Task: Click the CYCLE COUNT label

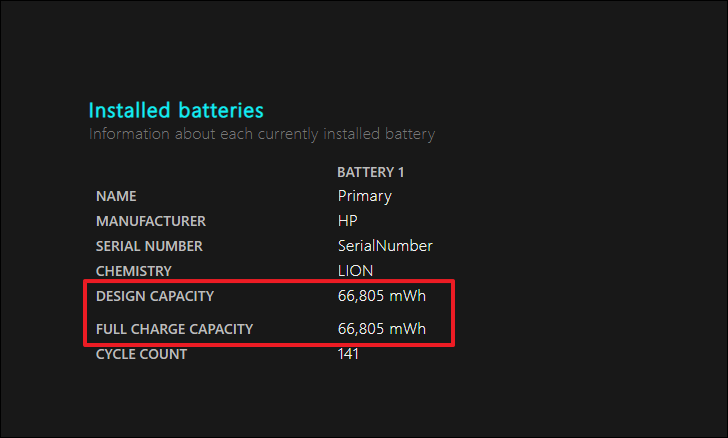Action: click(x=141, y=354)
